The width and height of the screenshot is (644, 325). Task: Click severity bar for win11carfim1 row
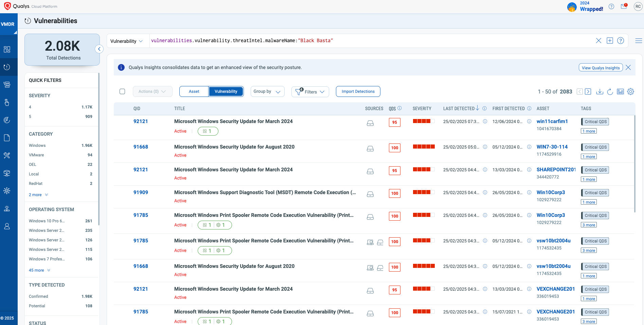[x=424, y=121]
